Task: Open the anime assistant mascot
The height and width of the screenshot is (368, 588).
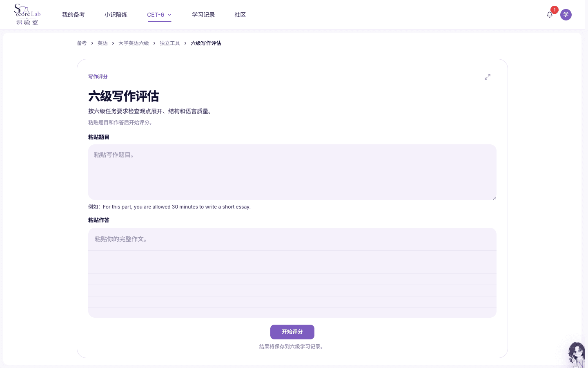Action: (577, 355)
